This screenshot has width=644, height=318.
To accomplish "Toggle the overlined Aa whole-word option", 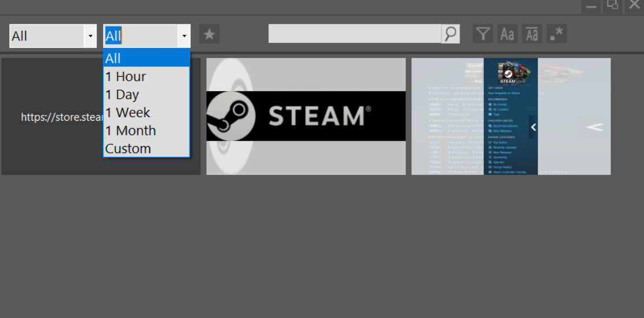I will pyautogui.click(x=532, y=34).
